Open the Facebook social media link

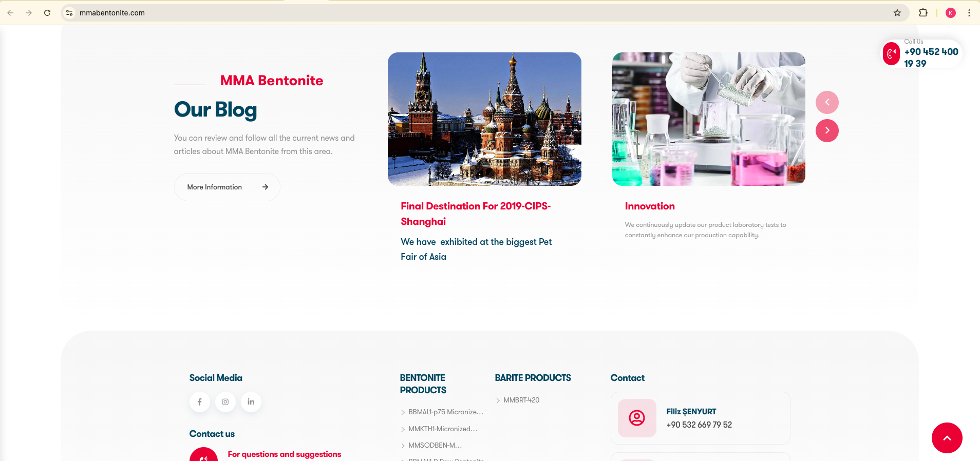200,402
